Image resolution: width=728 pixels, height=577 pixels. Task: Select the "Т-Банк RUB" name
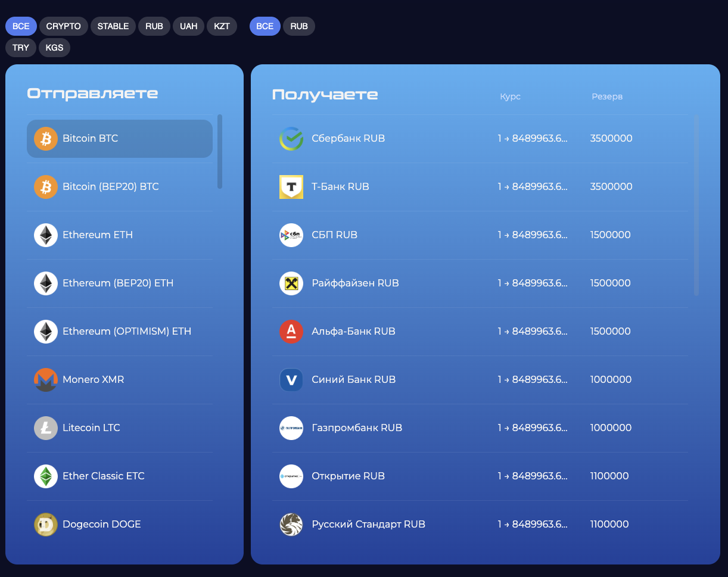pos(340,186)
